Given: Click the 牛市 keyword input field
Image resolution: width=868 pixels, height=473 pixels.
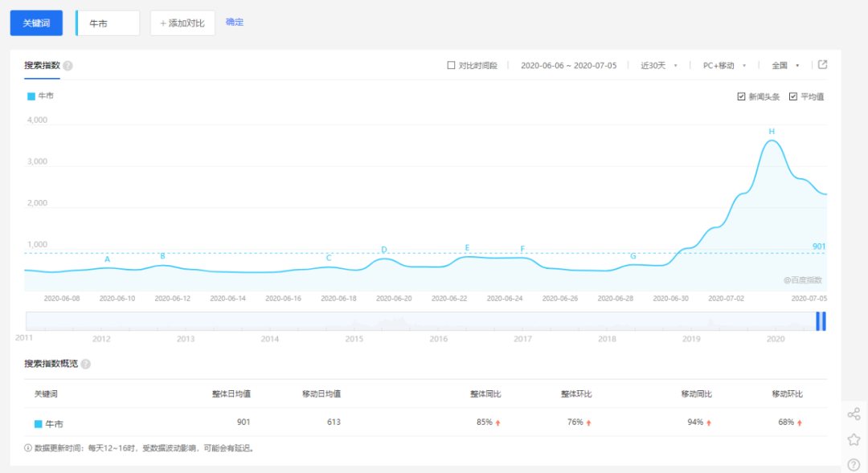Looking at the screenshot, I should (x=109, y=23).
